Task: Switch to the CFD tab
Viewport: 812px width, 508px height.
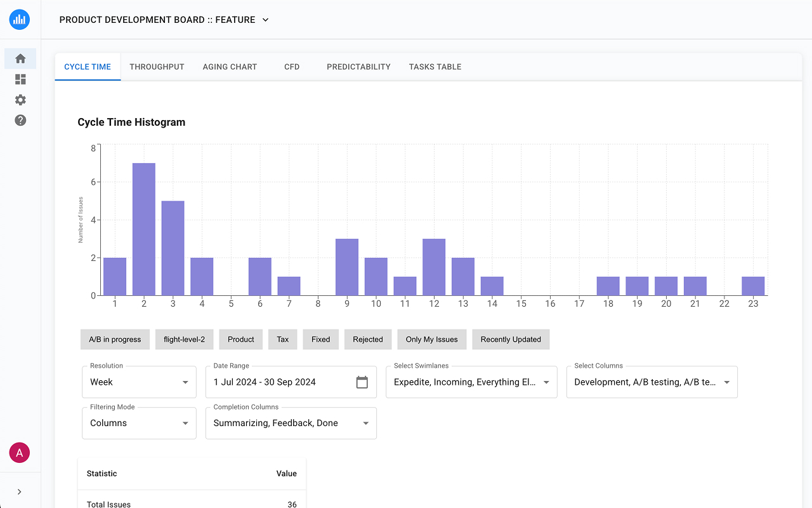Action: click(x=292, y=67)
